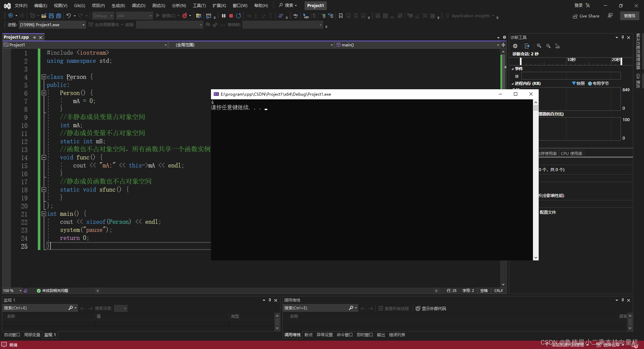Click the comment selected lines icon

click(x=323, y=16)
